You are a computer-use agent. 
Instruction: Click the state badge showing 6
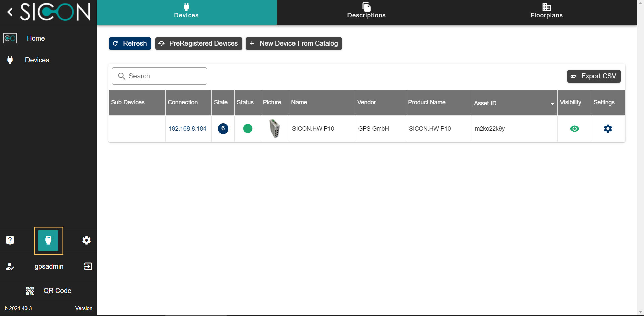223,129
